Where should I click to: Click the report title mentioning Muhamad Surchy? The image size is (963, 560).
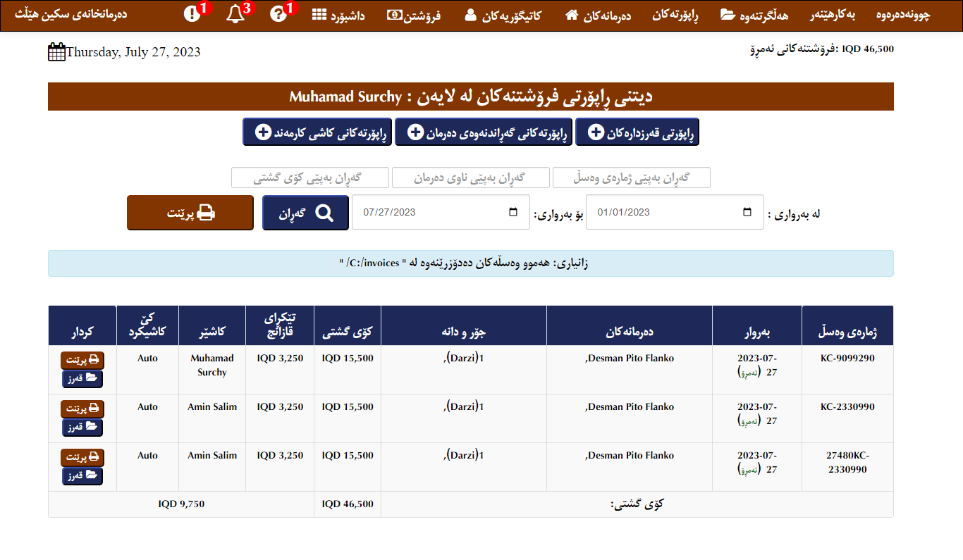coord(471,97)
